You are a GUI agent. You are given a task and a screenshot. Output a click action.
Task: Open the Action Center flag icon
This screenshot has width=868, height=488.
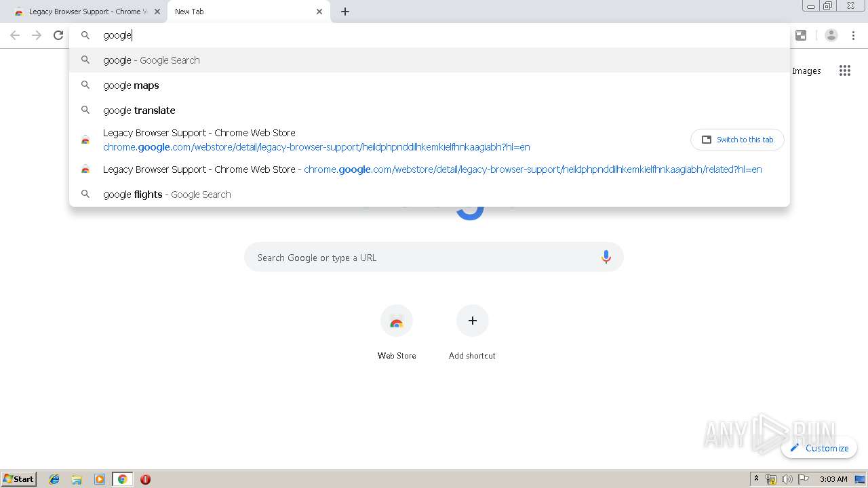[x=804, y=479]
